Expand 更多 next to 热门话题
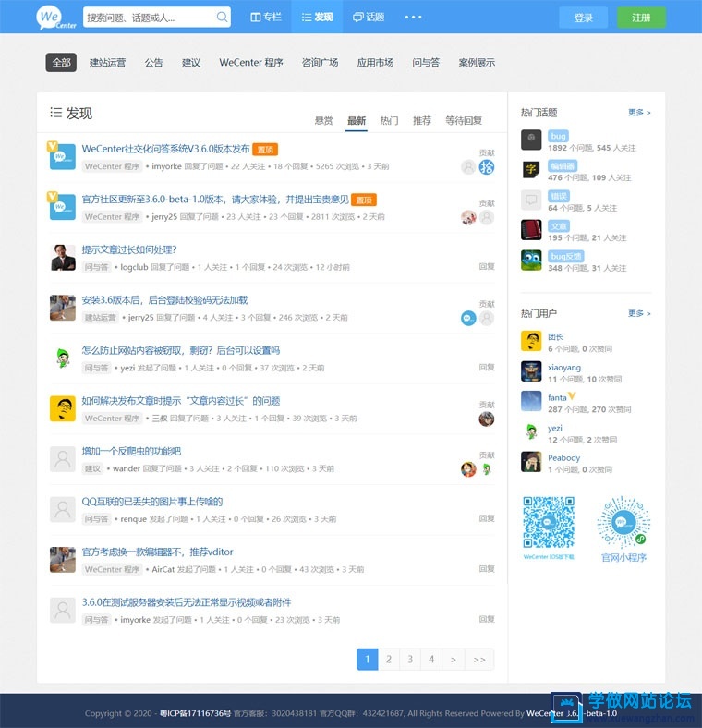 (639, 113)
